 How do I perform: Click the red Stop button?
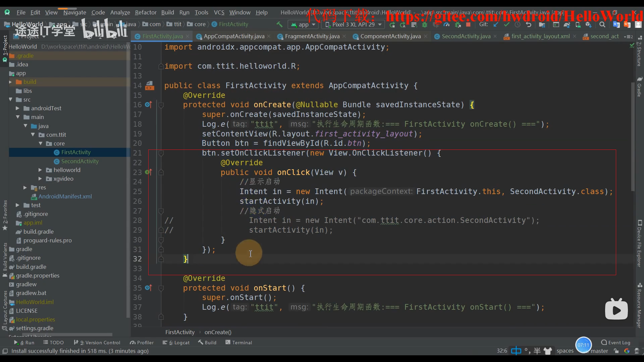coord(468,24)
